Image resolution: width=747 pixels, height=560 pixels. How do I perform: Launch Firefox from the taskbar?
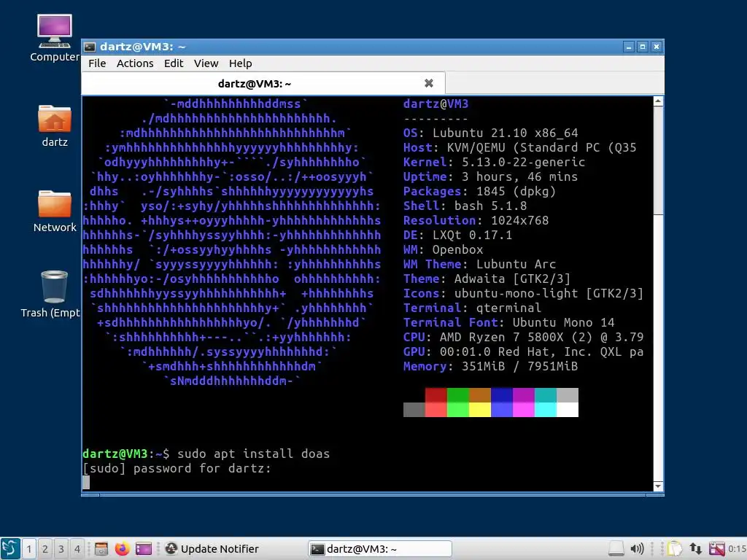click(122, 549)
